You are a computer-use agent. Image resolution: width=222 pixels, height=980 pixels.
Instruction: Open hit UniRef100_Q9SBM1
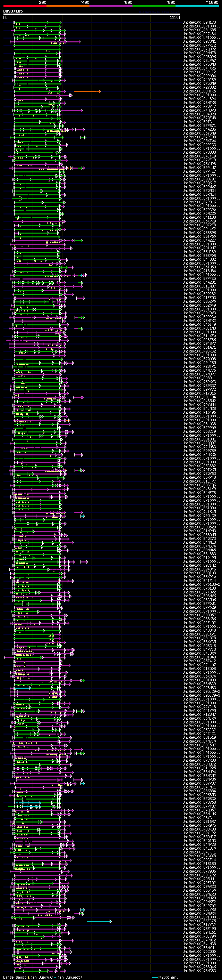(199, 41)
